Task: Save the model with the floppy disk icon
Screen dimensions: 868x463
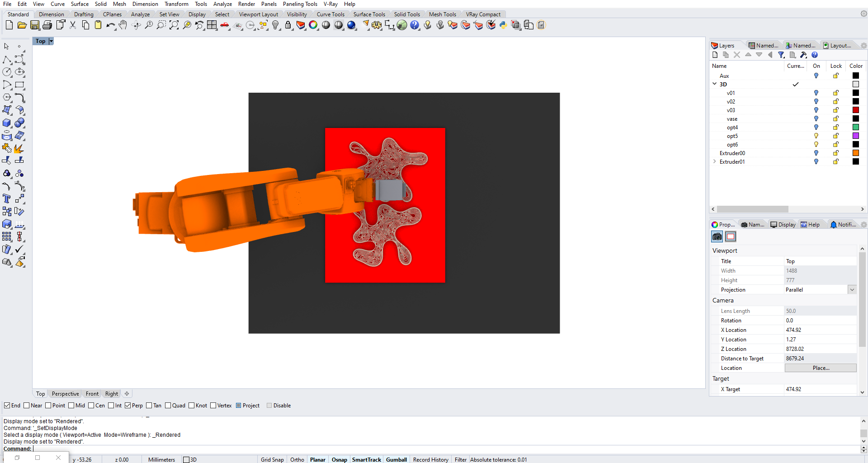Action: (34, 25)
